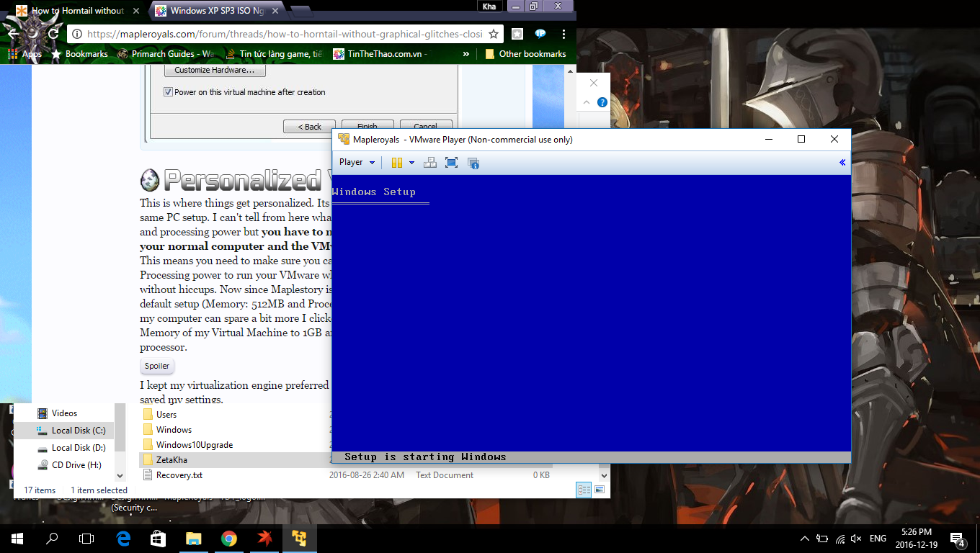Viewport: 980px width, 553px height.
Task: Show hidden system tray icons
Action: coord(805,539)
